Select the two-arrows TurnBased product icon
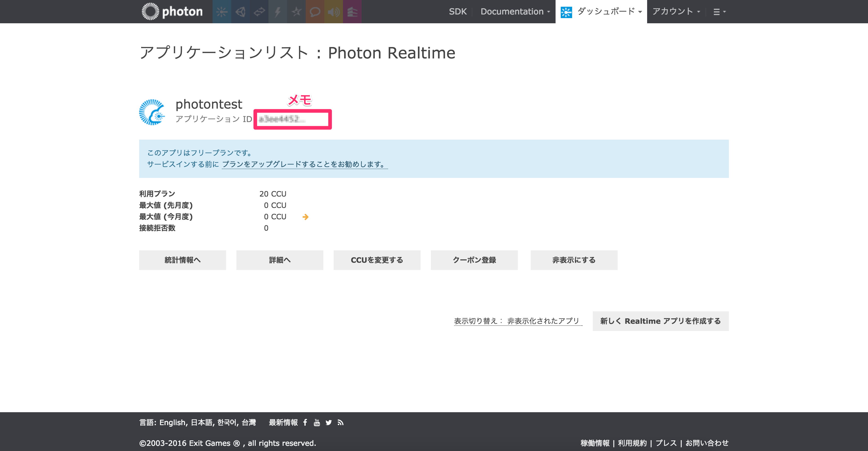This screenshot has height=451, width=868. pos(259,12)
